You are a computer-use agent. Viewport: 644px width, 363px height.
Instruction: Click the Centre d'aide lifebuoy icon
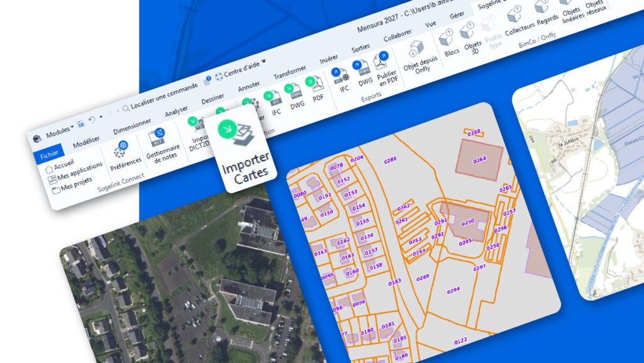[x=219, y=75]
